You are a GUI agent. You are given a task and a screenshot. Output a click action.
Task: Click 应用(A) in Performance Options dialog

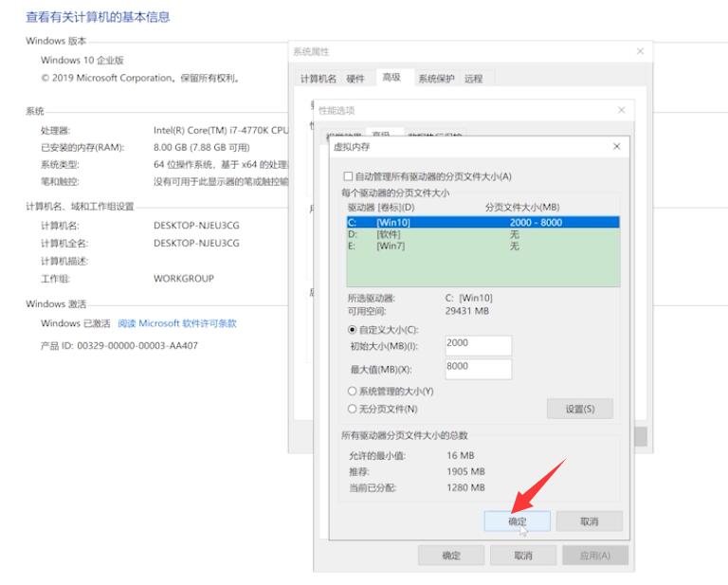pos(595,556)
